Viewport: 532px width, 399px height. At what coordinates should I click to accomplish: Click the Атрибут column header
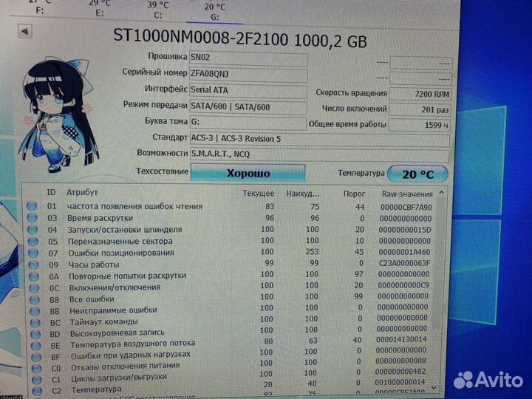[82, 192]
